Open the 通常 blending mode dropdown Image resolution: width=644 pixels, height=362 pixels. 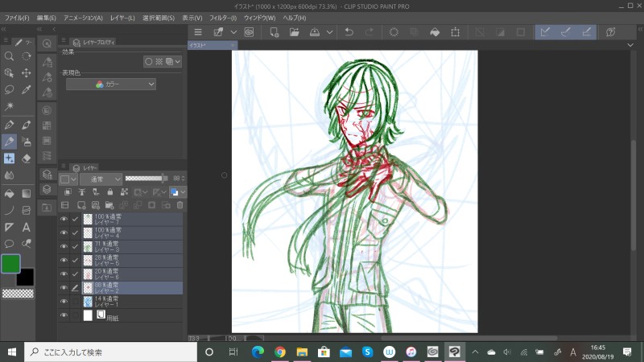101,179
